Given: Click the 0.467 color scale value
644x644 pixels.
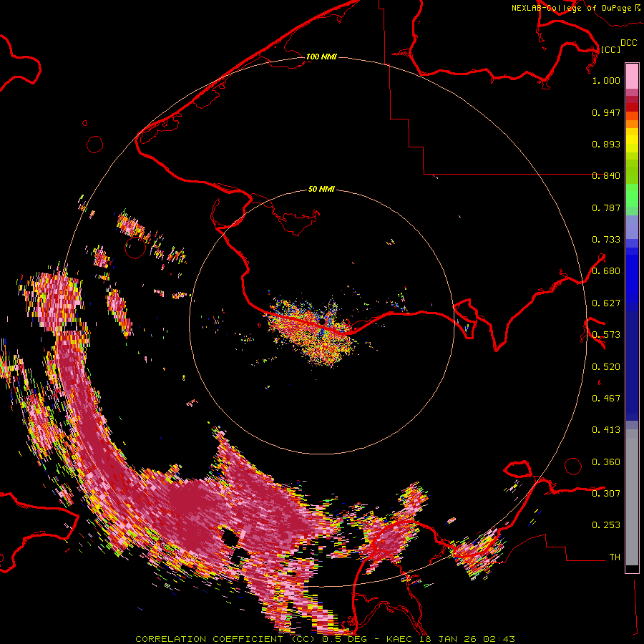Looking at the screenshot, I should point(606,399).
